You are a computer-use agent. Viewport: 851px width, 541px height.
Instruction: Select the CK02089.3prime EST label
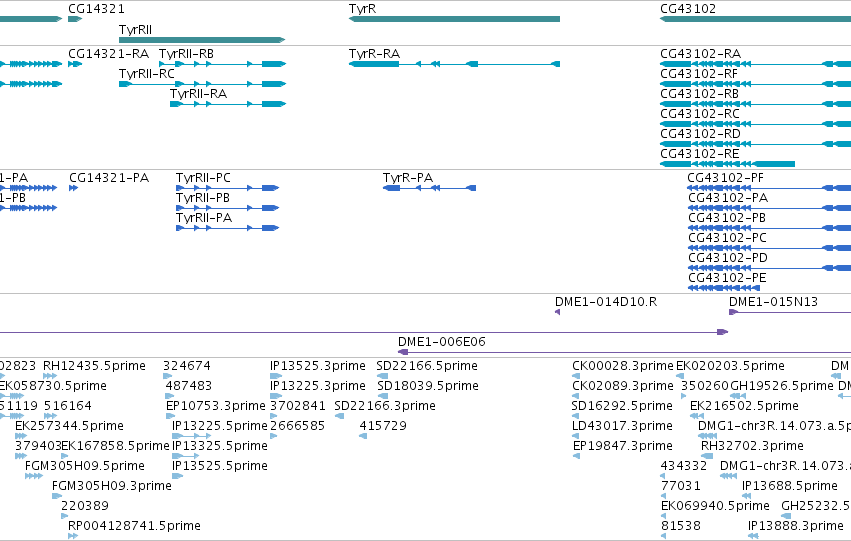tap(623, 386)
